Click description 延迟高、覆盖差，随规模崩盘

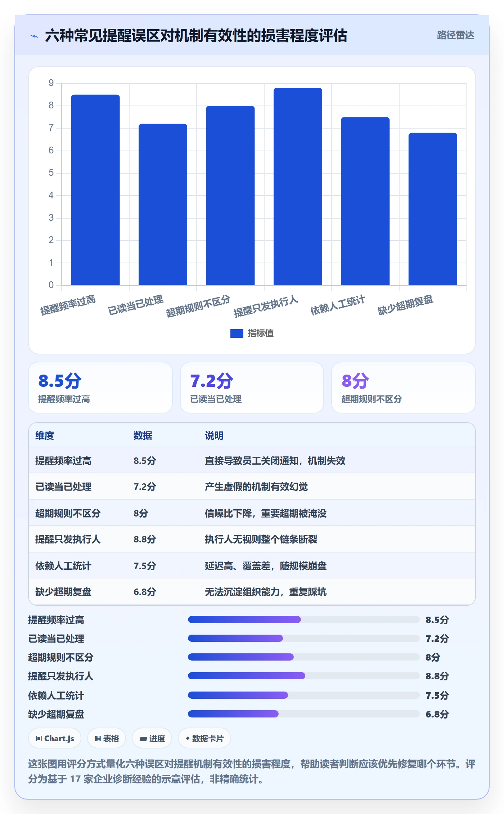click(x=266, y=566)
